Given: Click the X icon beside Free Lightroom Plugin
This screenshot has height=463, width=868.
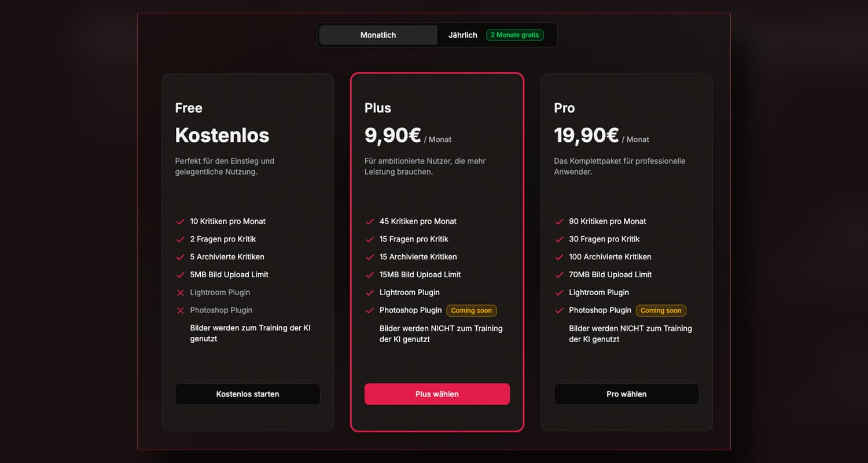Looking at the screenshot, I should (x=181, y=293).
